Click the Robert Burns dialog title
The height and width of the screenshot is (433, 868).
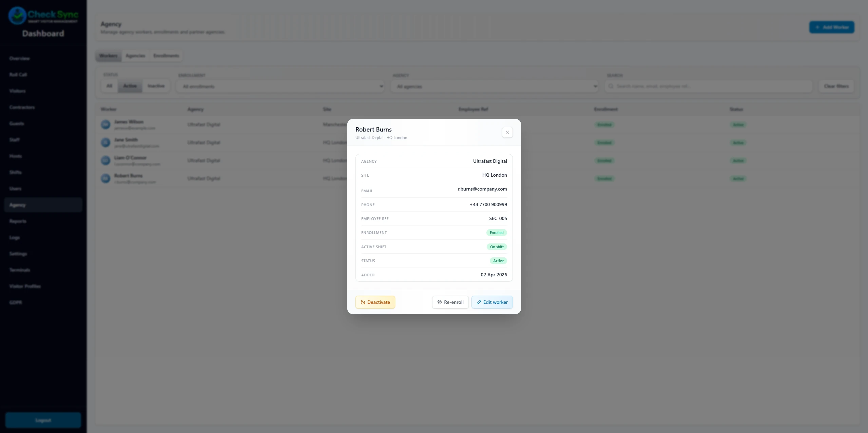(373, 129)
